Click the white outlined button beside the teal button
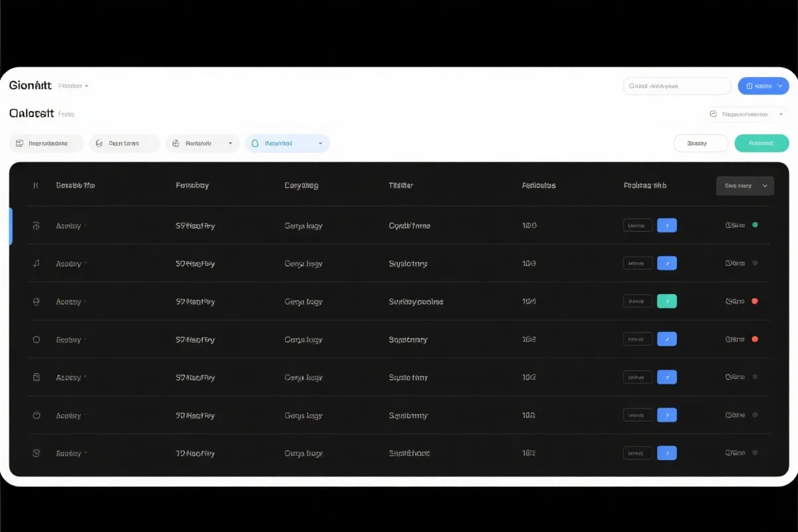This screenshot has height=532, width=798. 700,143
